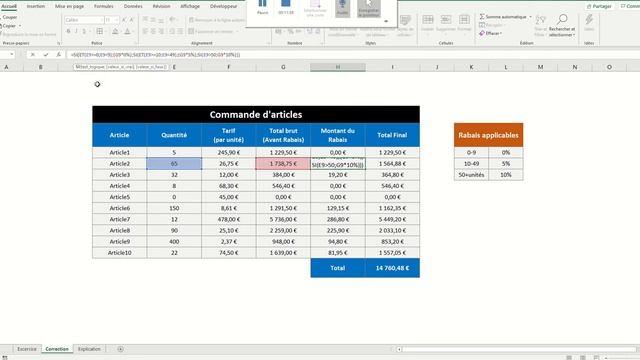Toggle italic formatting

76,31
